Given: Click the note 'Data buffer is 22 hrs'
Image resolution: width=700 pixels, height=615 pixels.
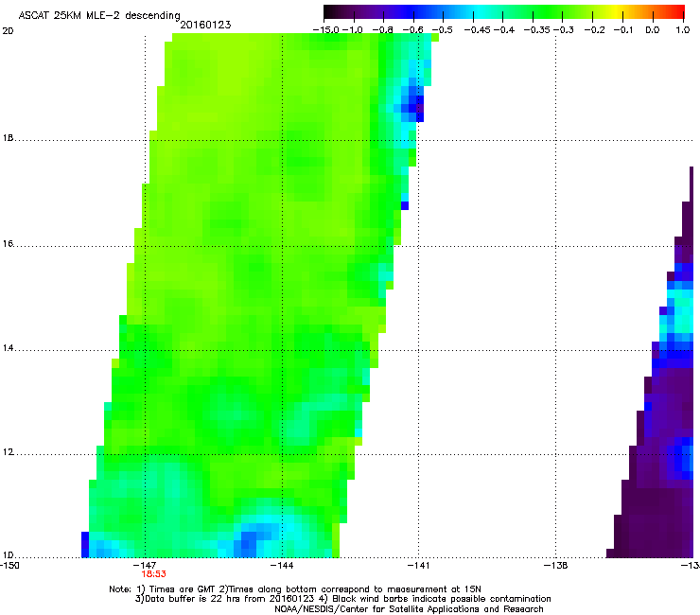Looking at the screenshot, I should 187,599.
